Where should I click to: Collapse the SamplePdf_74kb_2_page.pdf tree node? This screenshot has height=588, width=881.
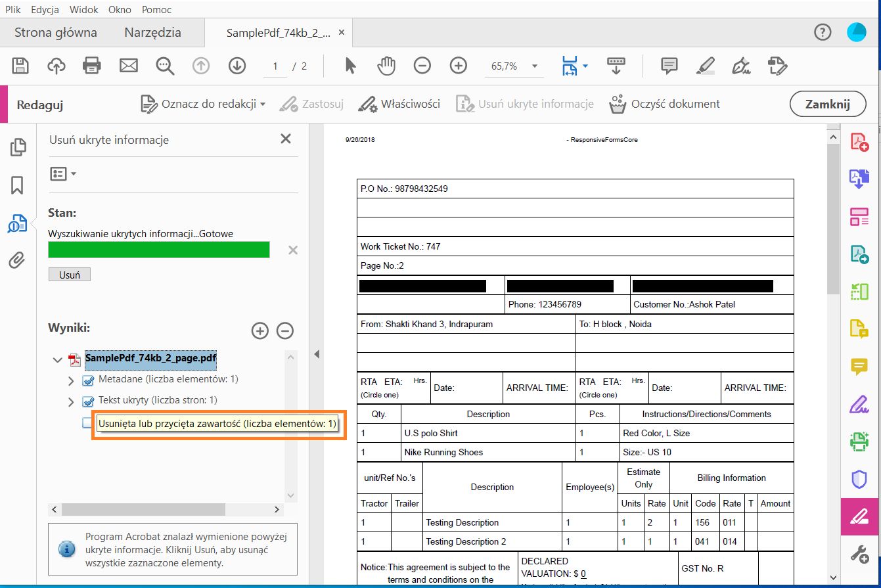click(58, 359)
